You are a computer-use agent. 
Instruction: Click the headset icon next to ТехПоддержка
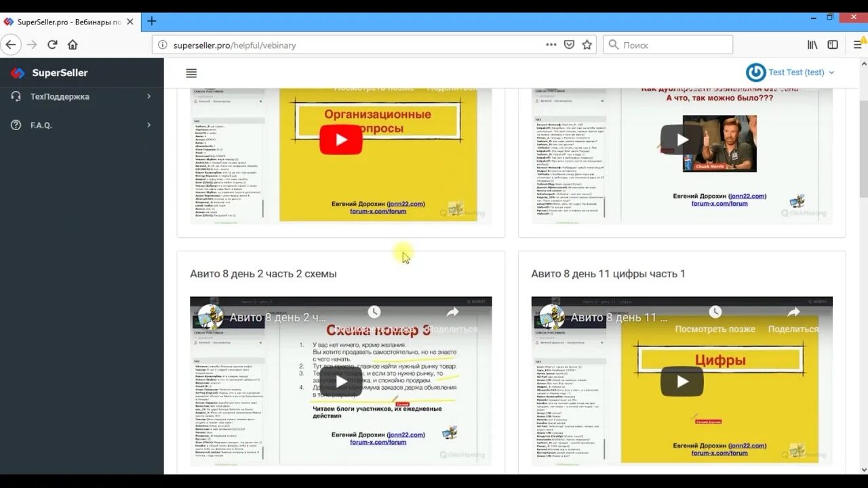16,96
